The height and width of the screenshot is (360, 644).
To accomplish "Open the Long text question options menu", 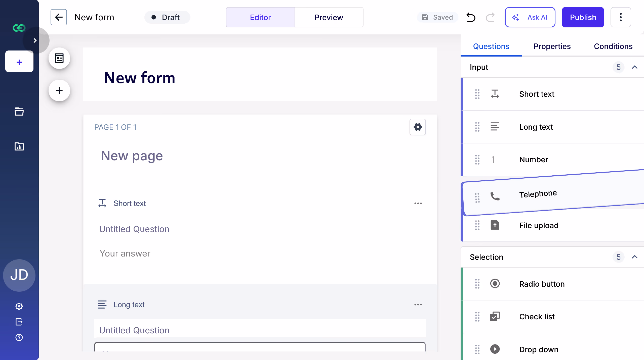I will point(418,304).
